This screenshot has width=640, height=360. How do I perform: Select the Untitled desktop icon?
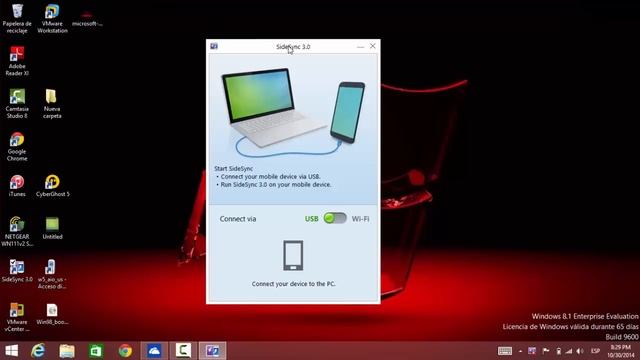tap(52, 228)
